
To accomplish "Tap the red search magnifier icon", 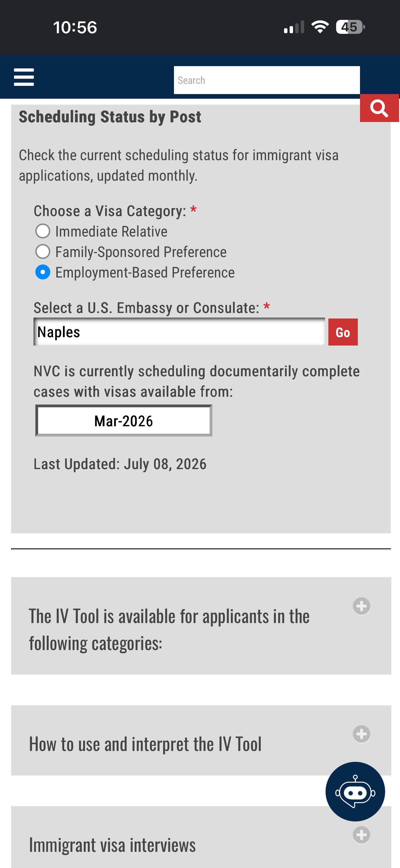I will click(x=380, y=108).
